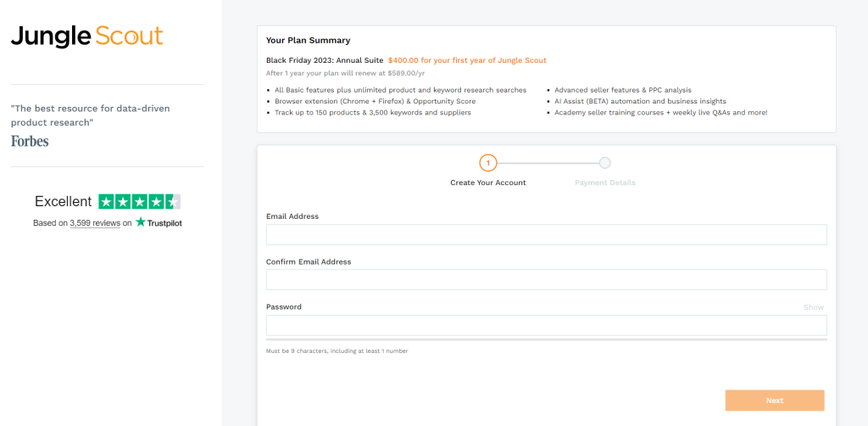Click the Password field label

point(284,307)
